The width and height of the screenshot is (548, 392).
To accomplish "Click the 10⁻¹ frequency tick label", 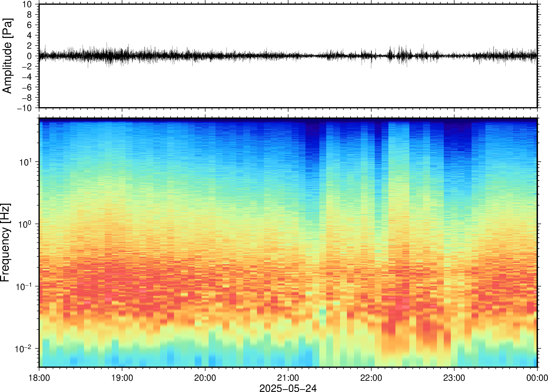I will pos(24,286).
